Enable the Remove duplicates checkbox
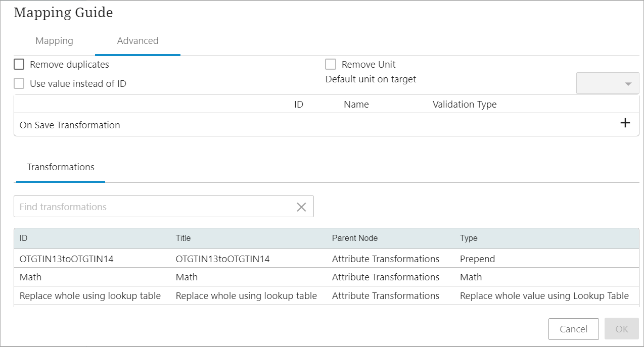This screenshot has width=644, height=347. coord(19,65)
